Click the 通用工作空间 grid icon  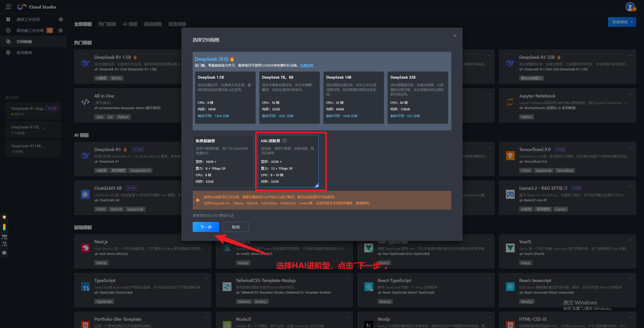click(8, 19)
